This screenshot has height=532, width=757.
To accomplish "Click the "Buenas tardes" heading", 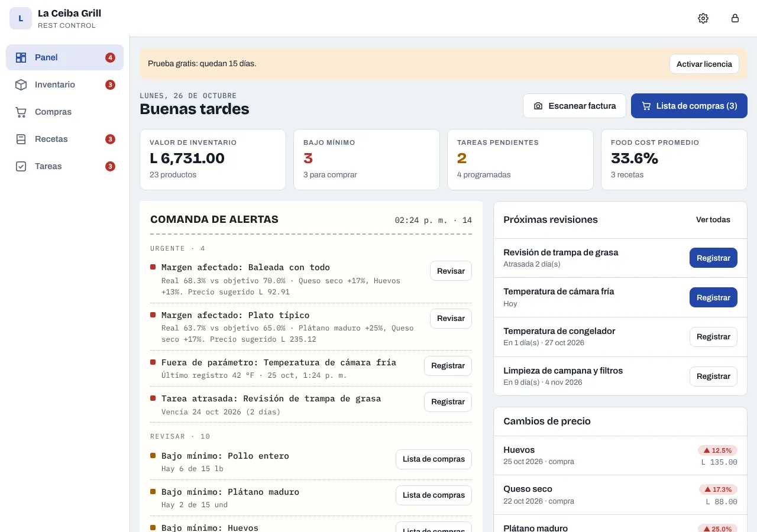I will point(195,109).
